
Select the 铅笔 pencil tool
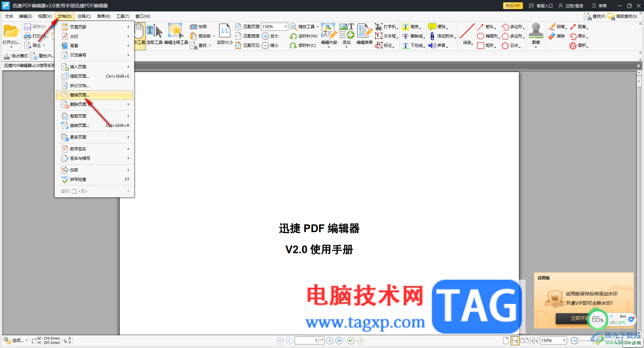coord(557,27)
